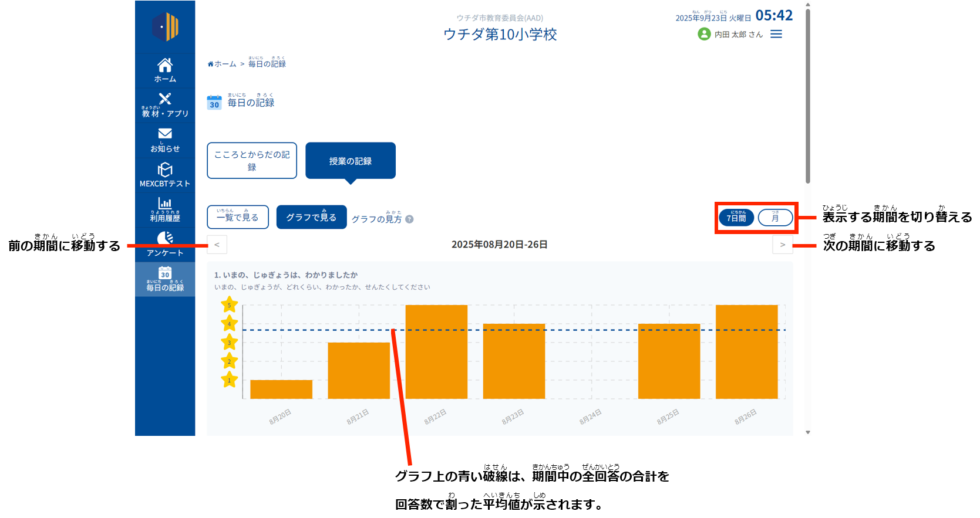
Task: Click the 8月22日 bar in the chart
Action: 436,352
